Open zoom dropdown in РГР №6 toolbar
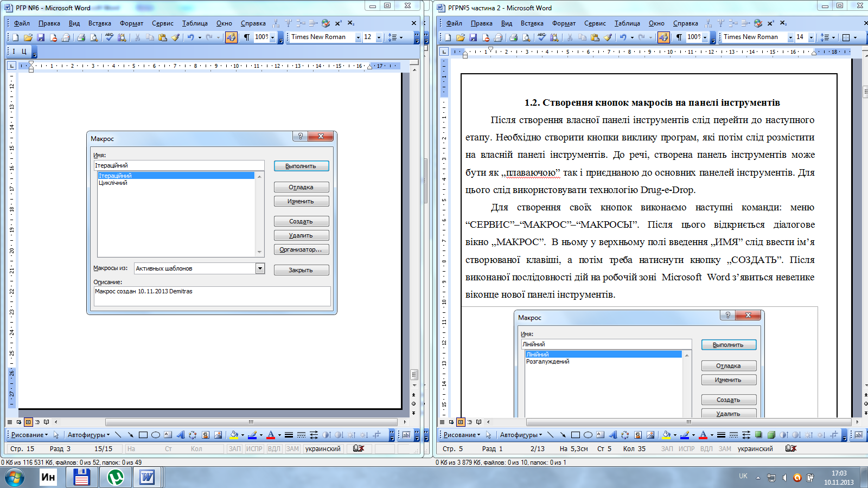 [x=273, y=37]
